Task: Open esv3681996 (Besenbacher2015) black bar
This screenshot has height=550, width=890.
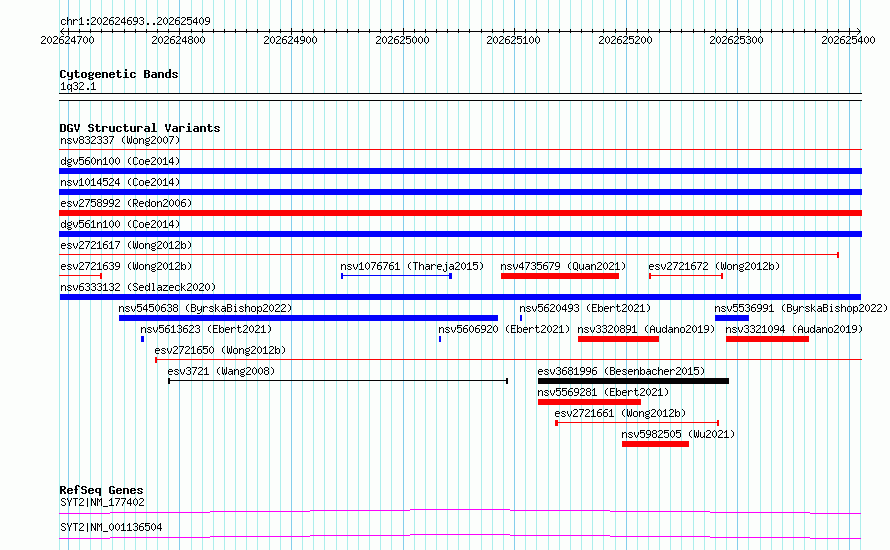Action: [633, 381]
